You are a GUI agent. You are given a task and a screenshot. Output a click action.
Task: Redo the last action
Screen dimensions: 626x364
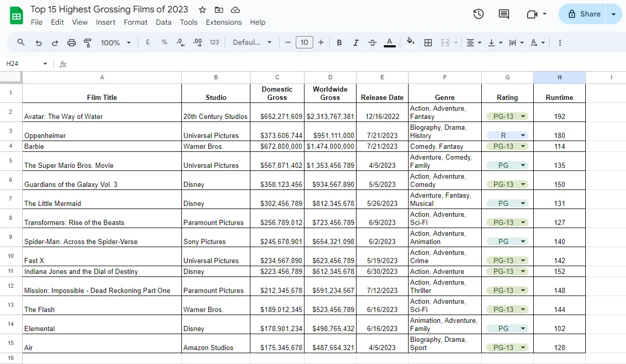click(55, 42)
